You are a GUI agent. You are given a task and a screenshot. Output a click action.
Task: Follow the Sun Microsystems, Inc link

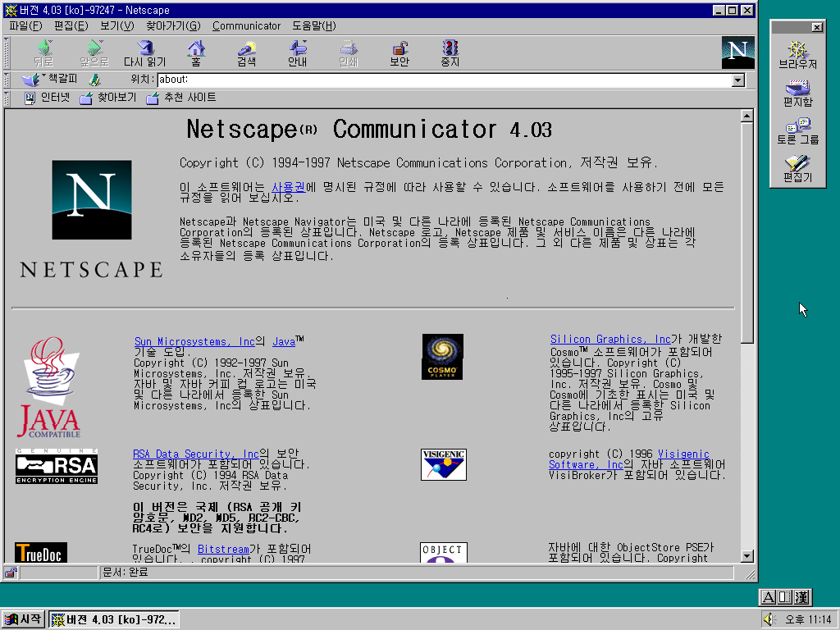tap(194, 341)
